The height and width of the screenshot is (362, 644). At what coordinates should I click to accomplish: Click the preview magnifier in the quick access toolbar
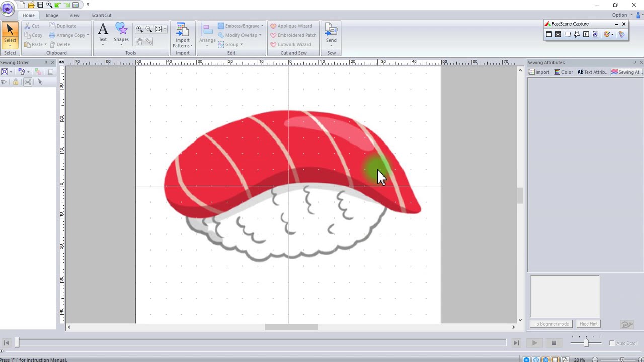point(49,5)
